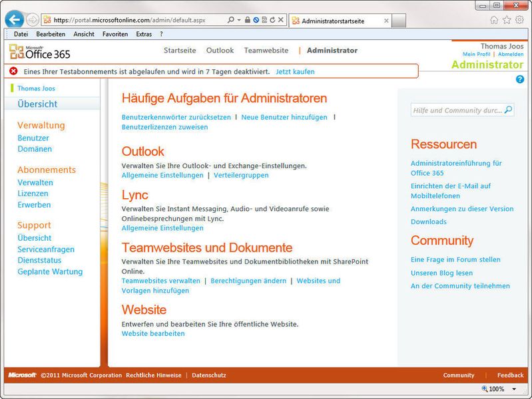Follow the Jetzt kaufen link
Screen dimensions: 532x399
[x=295, y=72]
